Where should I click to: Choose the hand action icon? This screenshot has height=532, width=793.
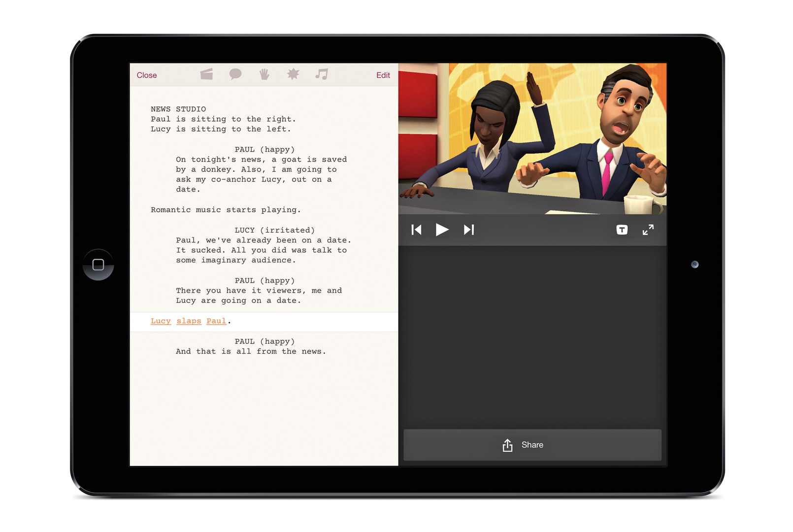pyautogui.click(x=264, y=74)
